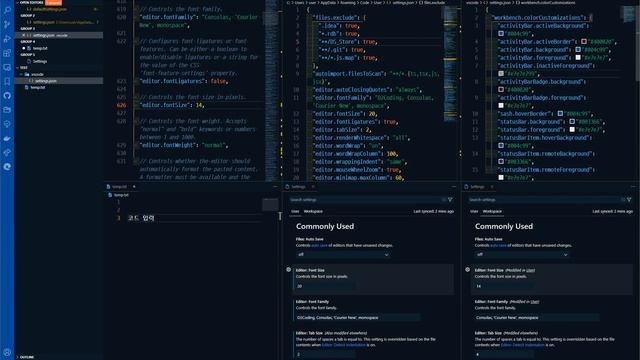Viewport: 640px width, 360px height.
Task: Select the Workspace tab in middle Settings pane
Action: (313, 211)
